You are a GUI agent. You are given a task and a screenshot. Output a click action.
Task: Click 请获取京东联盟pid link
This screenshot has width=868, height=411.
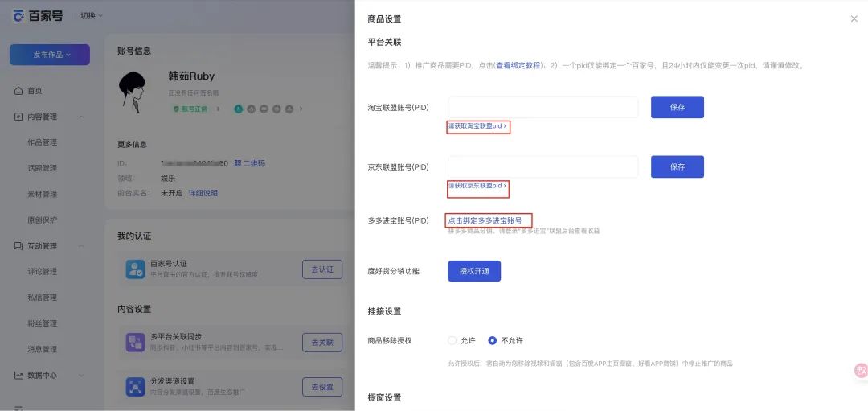click(477, 186)
